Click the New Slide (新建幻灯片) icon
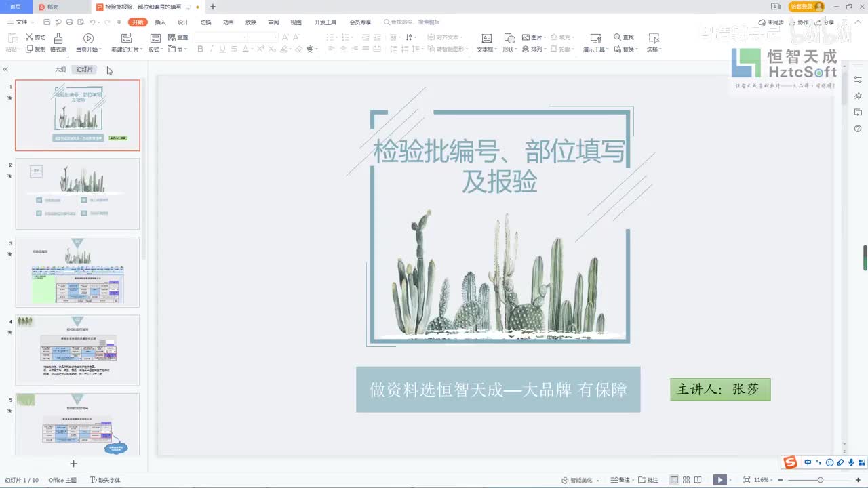This screenshot has height=488, width=868. click(127, 39)
